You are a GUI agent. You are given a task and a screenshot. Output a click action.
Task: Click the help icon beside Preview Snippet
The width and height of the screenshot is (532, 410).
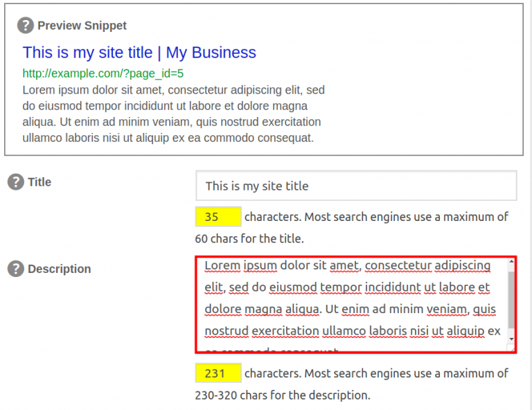pyautogui.click(x=25, y=26)
